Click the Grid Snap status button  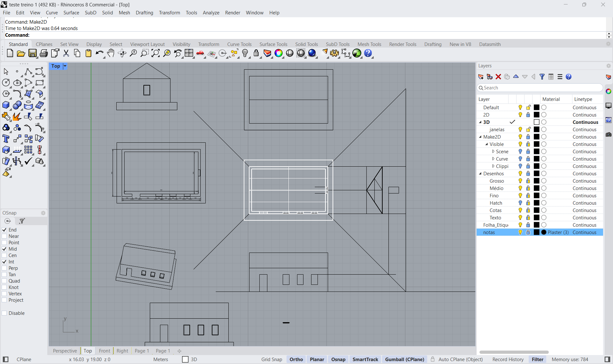[272, 359]
